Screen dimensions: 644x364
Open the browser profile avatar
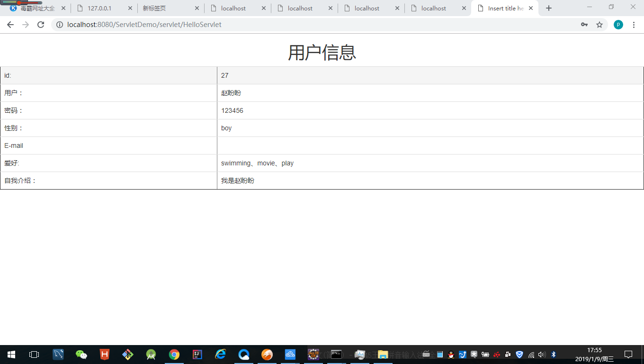pos(618,25)
